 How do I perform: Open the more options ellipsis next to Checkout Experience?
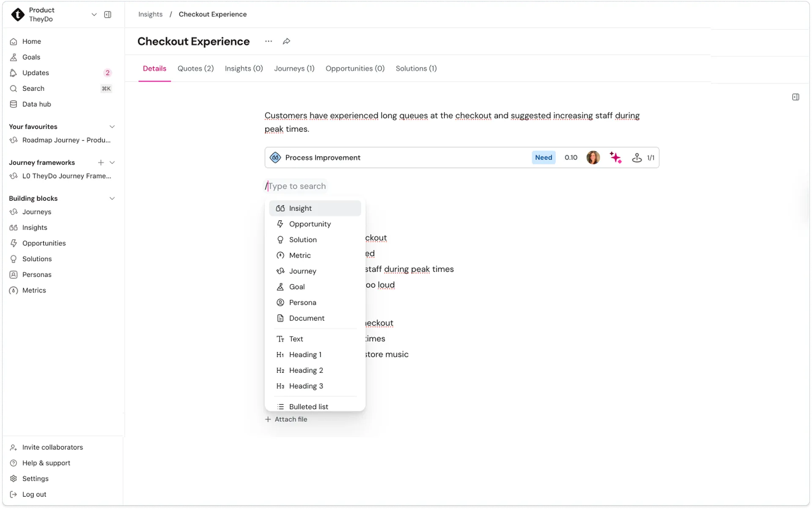pos(269,41)
